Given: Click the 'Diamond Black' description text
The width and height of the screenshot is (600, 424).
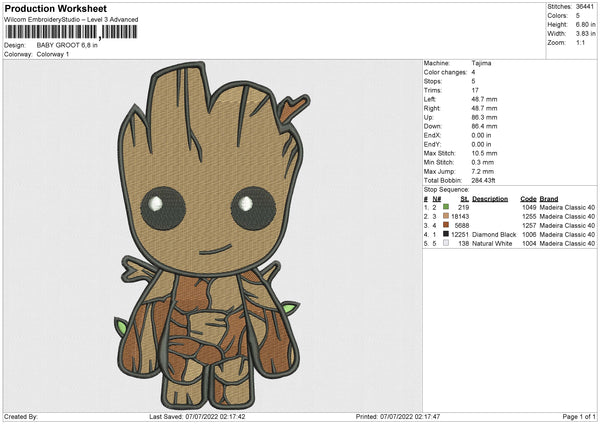Looking at the screenshot, I should pos(494,234).
